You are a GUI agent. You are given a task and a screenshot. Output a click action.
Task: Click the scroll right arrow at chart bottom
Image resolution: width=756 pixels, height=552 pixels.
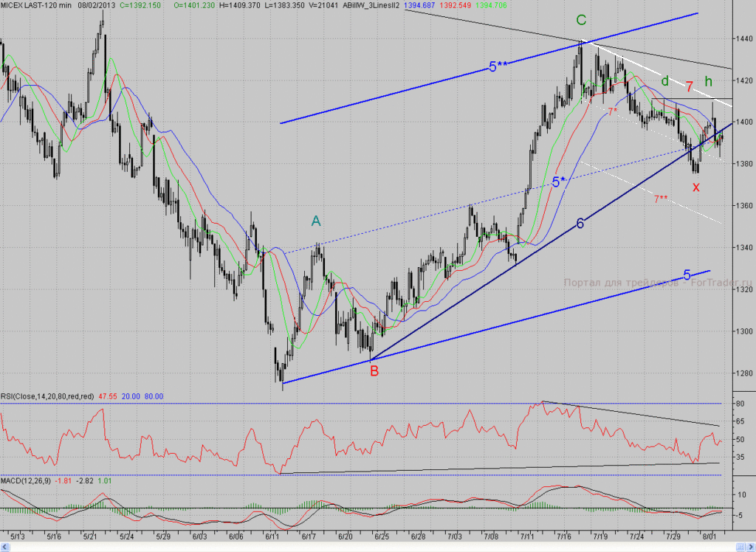pyautogui.click(x=750, y=547)
